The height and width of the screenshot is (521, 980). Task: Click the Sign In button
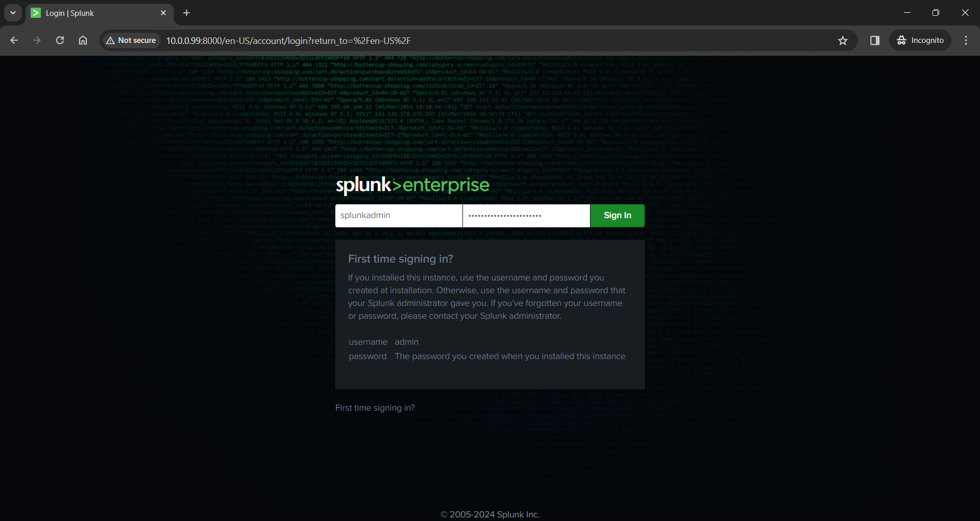click(618, 216)
